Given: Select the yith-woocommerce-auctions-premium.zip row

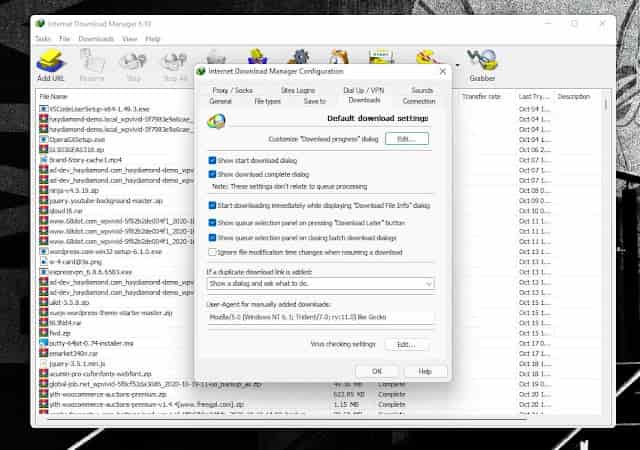Looking at the screenshot, I should coord(108,394).
